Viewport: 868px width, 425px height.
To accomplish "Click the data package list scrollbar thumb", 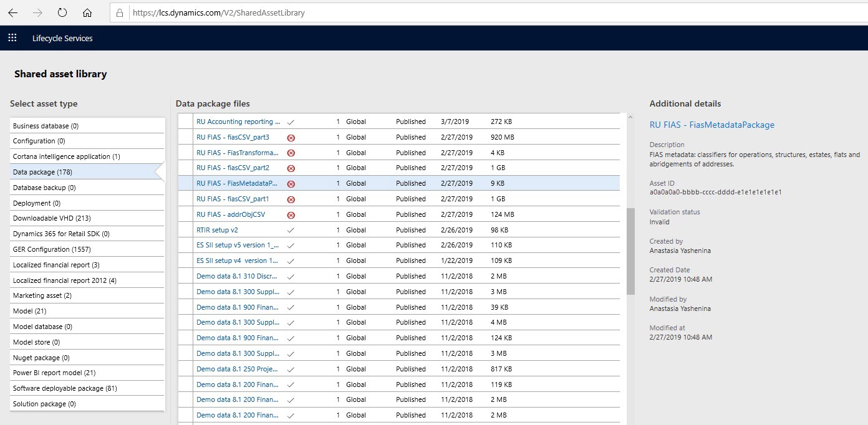I will [630, 251].
